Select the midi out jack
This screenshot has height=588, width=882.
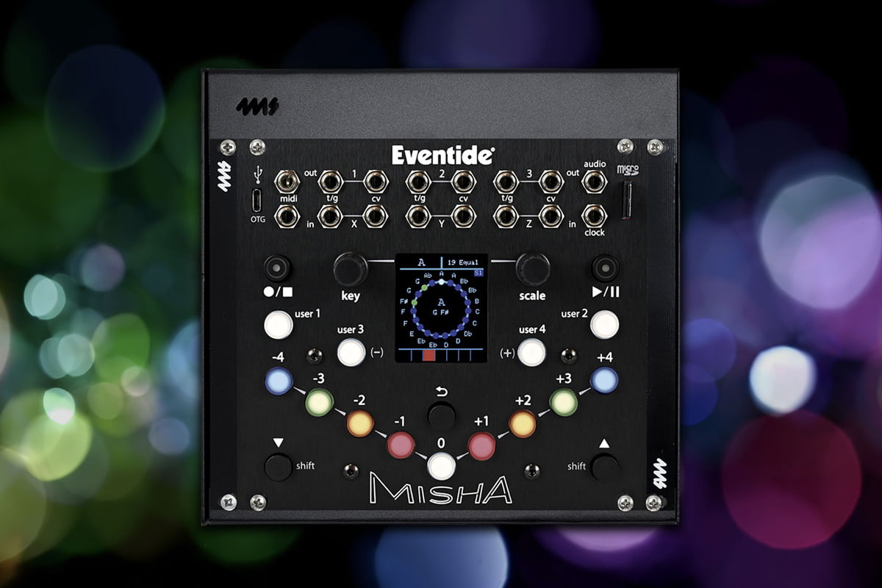[x=287, y=180]
